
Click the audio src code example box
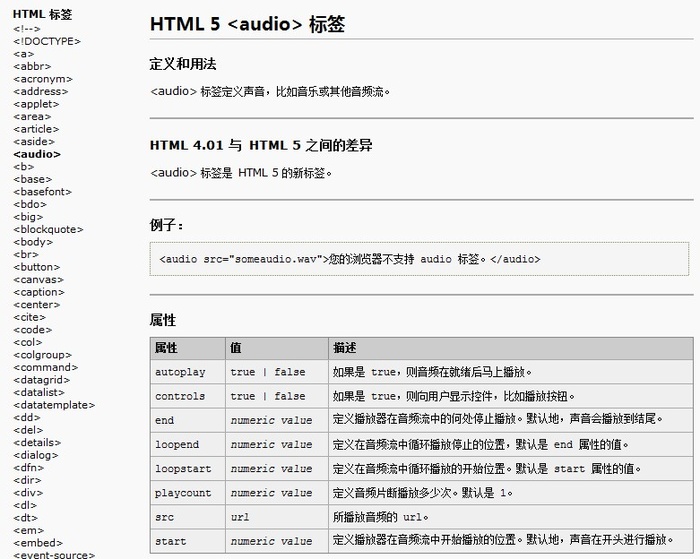(x=419, y=259)
